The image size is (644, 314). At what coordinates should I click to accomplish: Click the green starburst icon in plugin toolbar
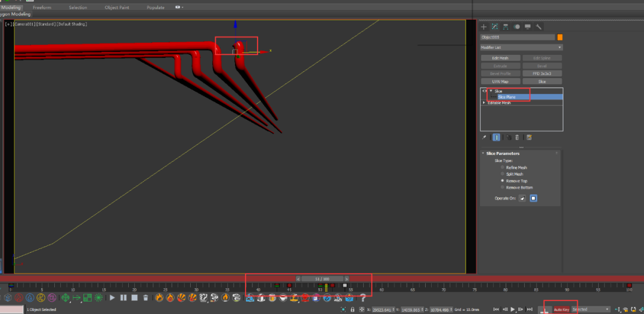(x=98, y=297)
